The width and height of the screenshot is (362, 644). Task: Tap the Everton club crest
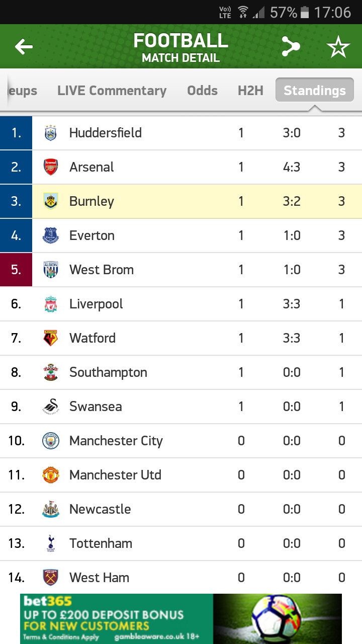click(x=51, y=235)
